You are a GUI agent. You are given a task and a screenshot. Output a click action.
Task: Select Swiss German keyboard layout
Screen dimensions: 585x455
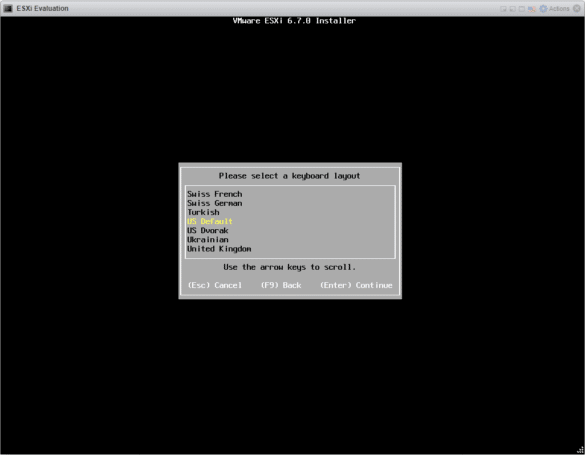tap(215, 203)
